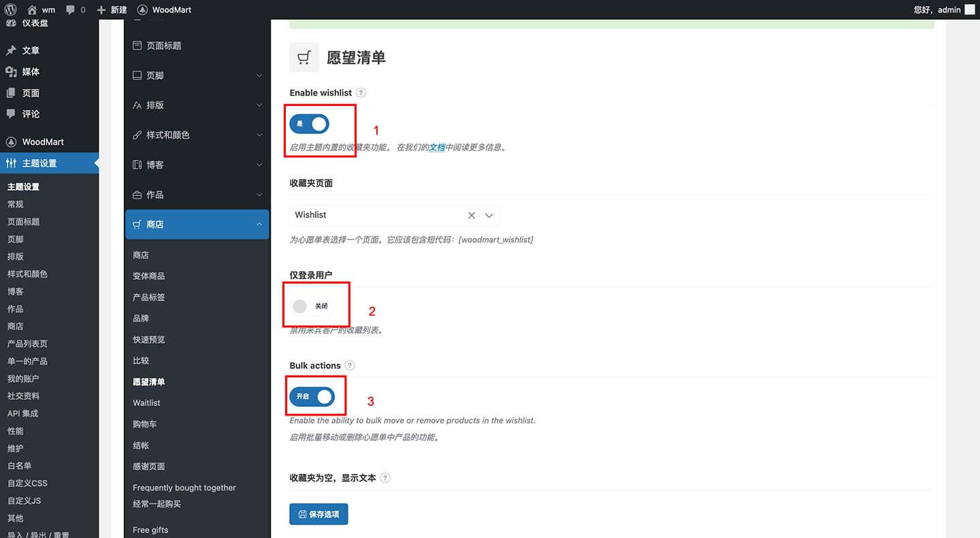Expand the 页脚 section chevron
The height and width of the screenshot is (538, 980).
pyautogui.click(x=259, y=75)
